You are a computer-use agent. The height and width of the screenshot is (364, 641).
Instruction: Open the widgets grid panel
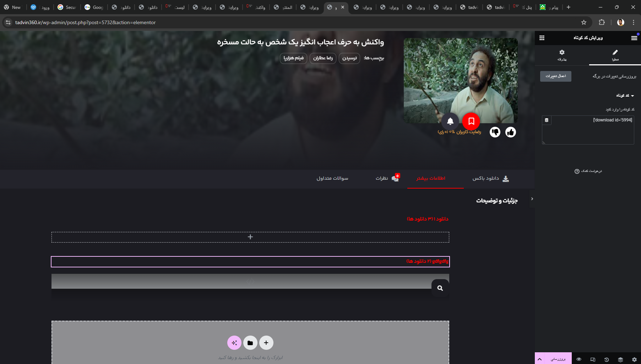[542, 38]
